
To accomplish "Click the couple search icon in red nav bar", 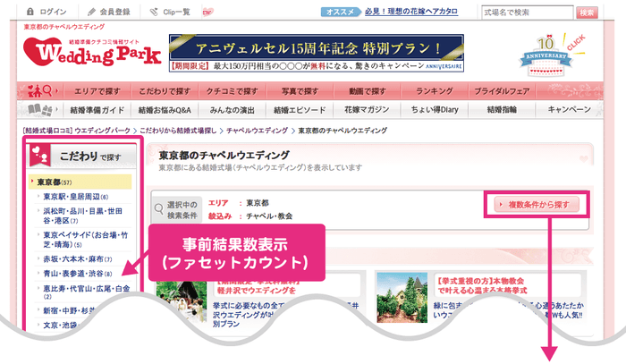I will tap(40, 91).
